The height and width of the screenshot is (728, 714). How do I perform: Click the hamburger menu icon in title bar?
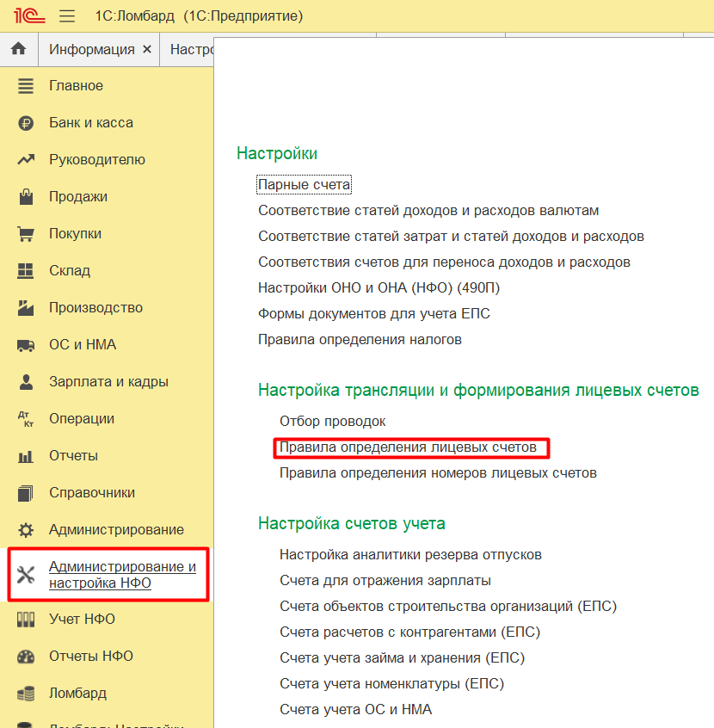pos(67,16)
